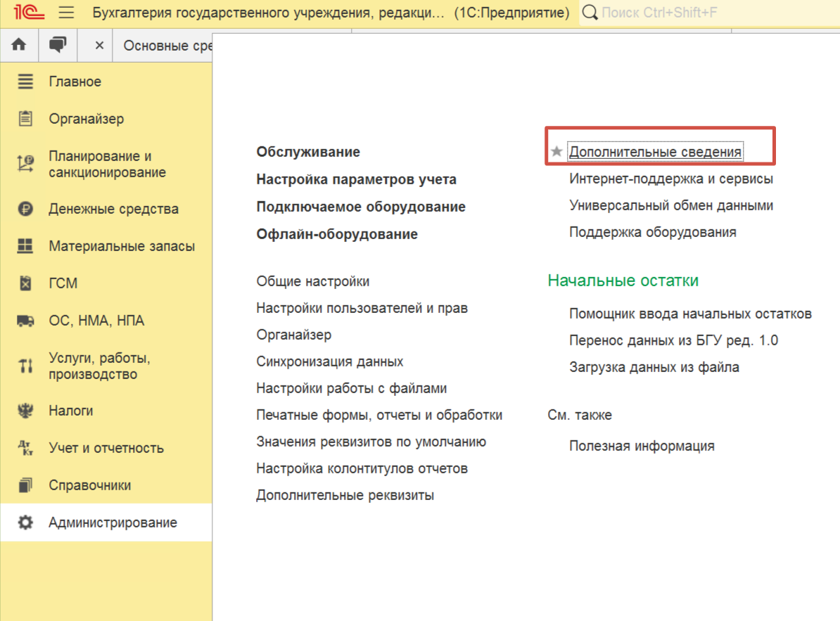Switch to the Основные средства tab
Image resolution: width=840 pixels, height=621 pixels.
(167, 46)
